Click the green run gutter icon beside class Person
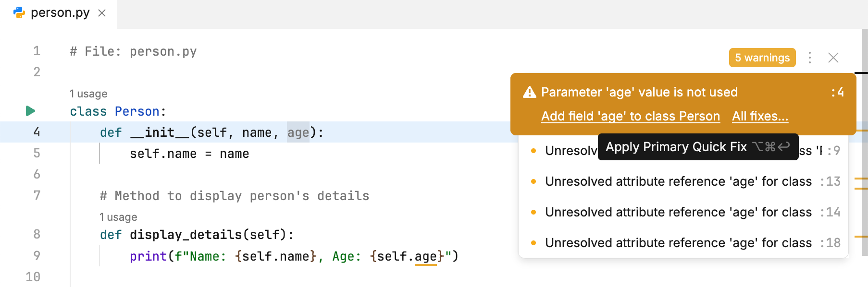 point(30,111)
